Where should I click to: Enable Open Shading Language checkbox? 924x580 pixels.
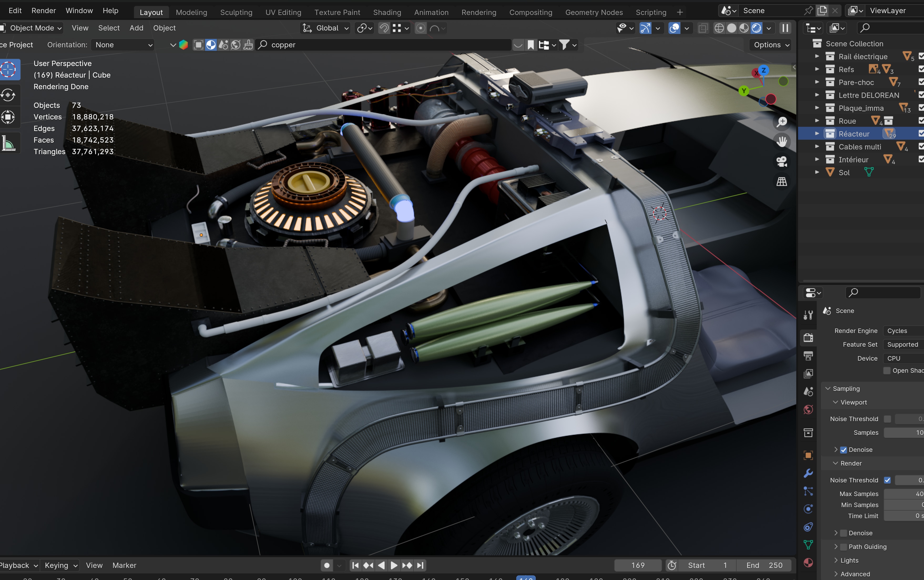coord(887,371)
